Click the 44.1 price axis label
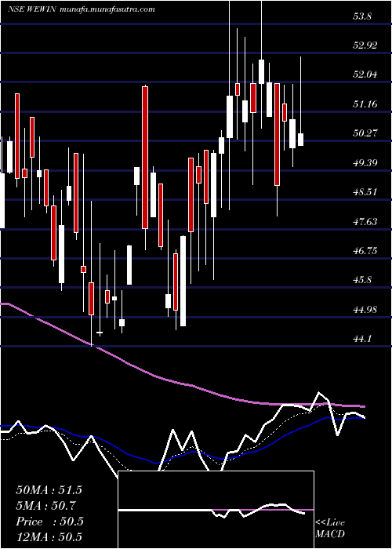Viewport: 392px width, 549px height. (362, 339)
